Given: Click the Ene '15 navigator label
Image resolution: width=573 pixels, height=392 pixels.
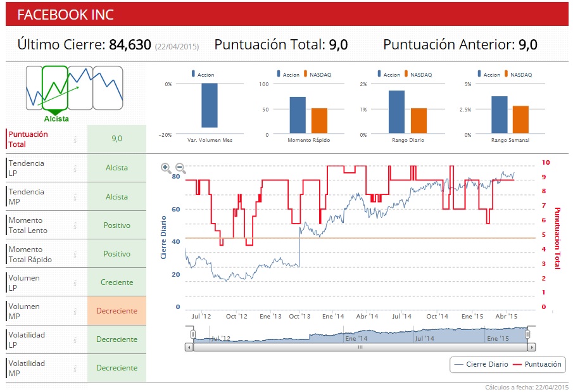Looking at the screenshot, I should (x=498, y=339).
